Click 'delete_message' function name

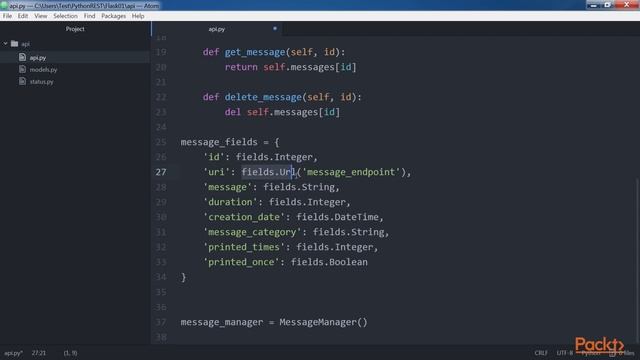263,97
